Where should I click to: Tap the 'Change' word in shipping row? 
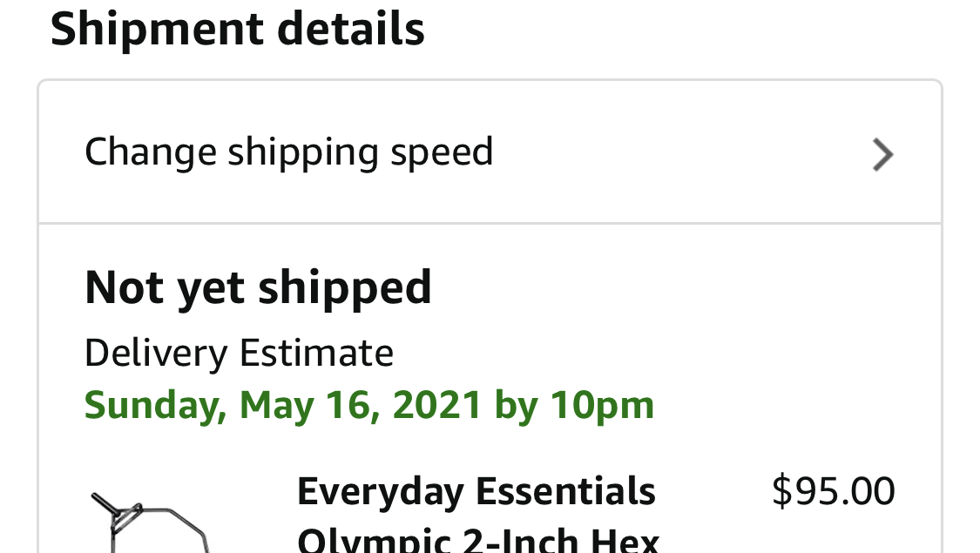[151, 152]
